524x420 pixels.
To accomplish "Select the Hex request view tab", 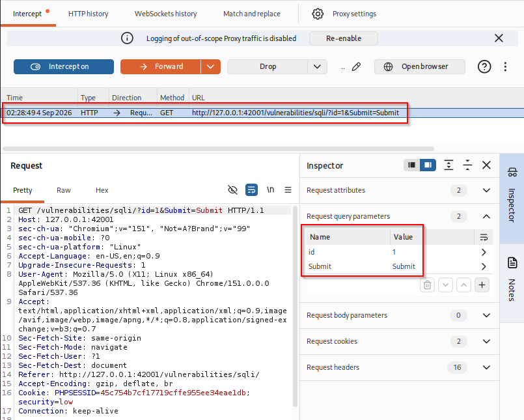I will click(102, 190).
